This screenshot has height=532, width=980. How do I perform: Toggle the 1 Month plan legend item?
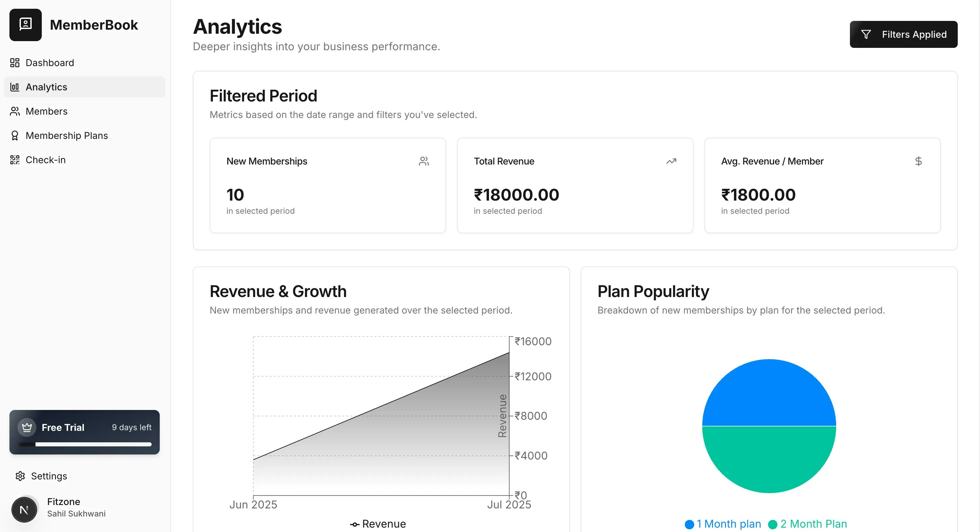723,524
